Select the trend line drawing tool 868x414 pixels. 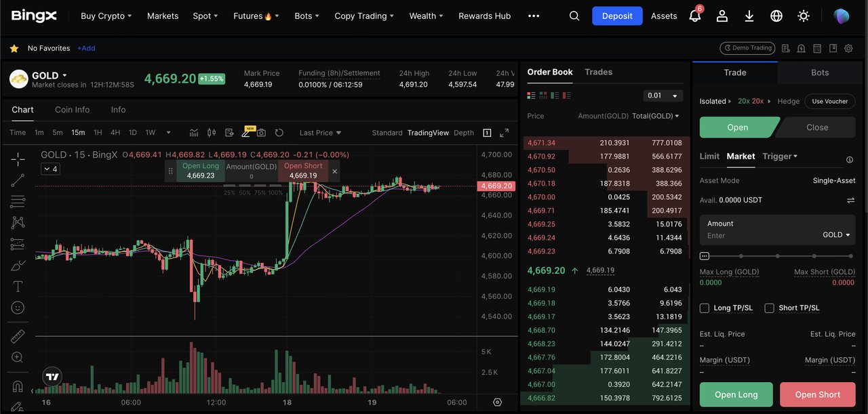pyautogui.click(x=18, y=180)
